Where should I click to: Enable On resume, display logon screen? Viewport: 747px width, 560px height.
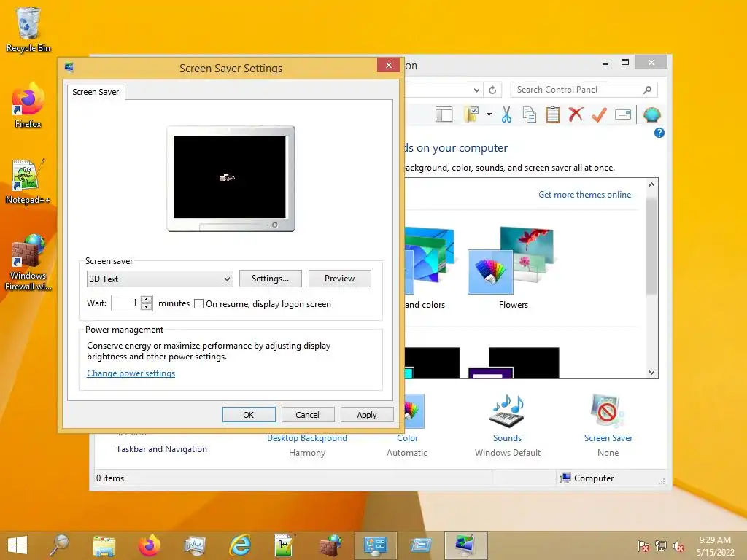click(199, 304)
